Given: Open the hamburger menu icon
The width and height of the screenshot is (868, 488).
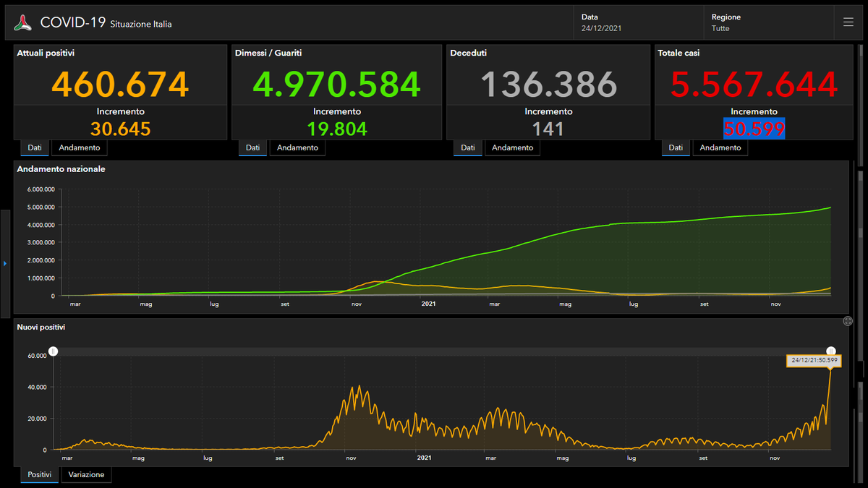Looking at the screenshot, I should [848, 22].
